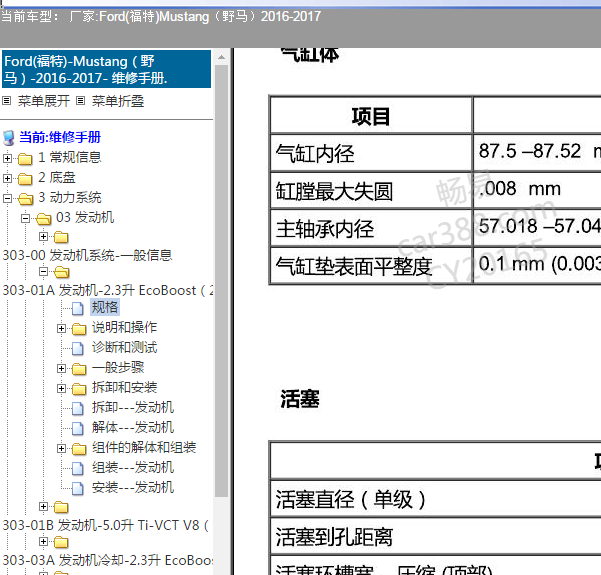Click page icon beside 安装---发动机
This screenshot has width=601, height=575.
point(78,488)
